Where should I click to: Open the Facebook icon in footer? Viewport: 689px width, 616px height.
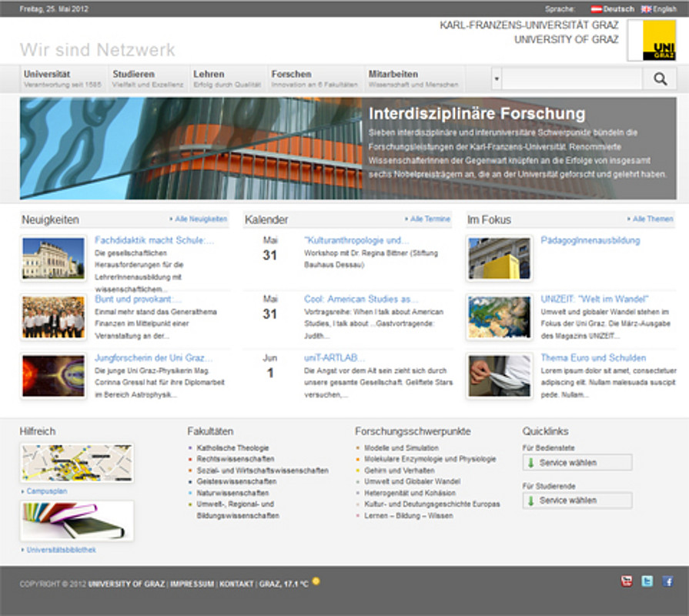coord(667,581)
